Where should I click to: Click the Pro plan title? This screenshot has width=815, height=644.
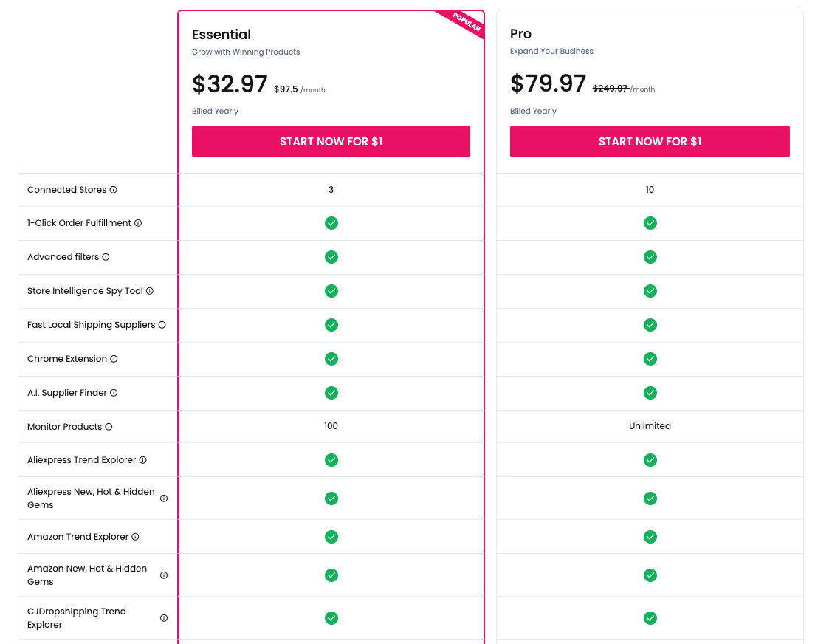520,34
